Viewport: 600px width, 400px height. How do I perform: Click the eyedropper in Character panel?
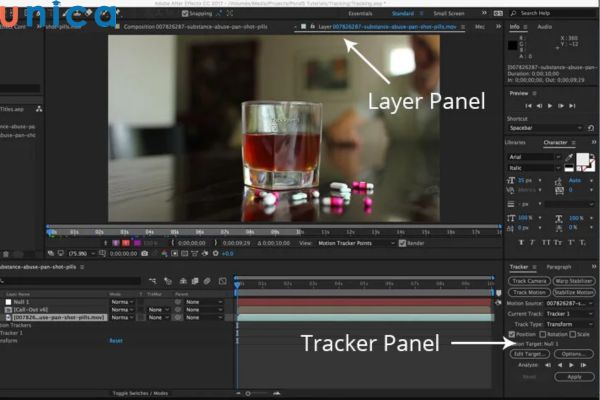[569, 157]
